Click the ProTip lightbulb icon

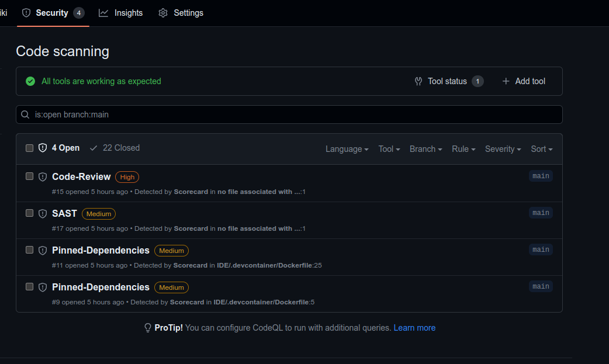point(147,328)
